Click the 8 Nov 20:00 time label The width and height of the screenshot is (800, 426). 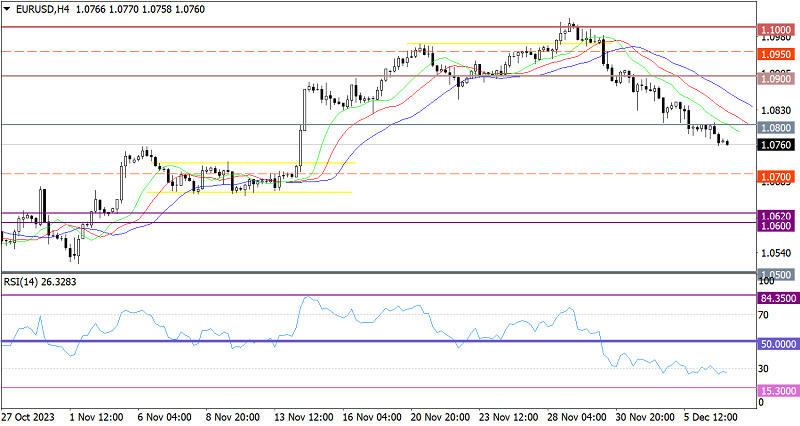click(x=233, y=417)
